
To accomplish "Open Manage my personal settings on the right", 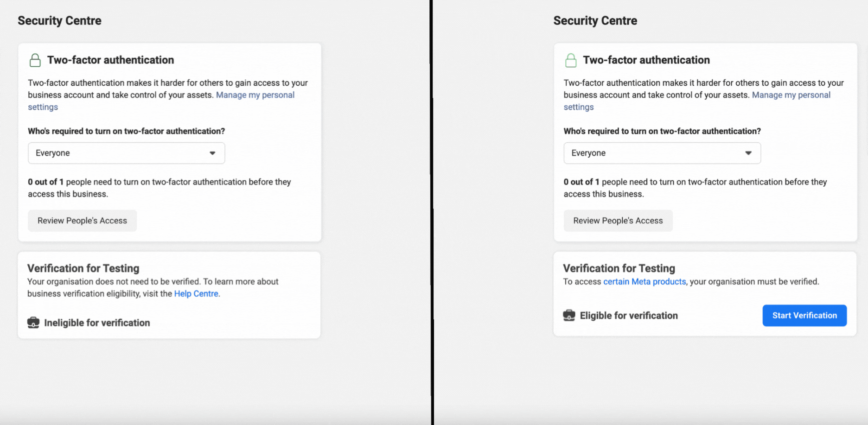I will (791, 95).
